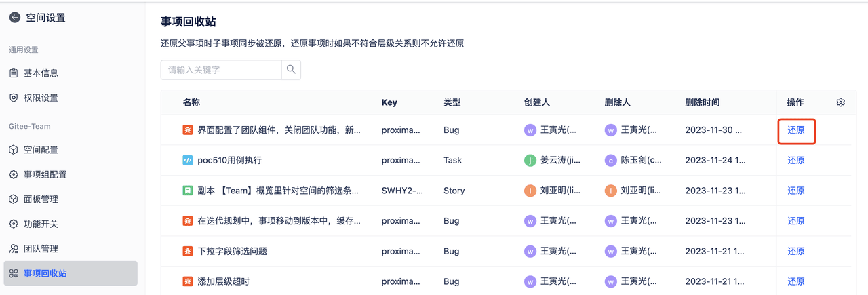Click the Task icon beside poc510用例执行
The image size is (868, 295).
click(x=188, y=161)
